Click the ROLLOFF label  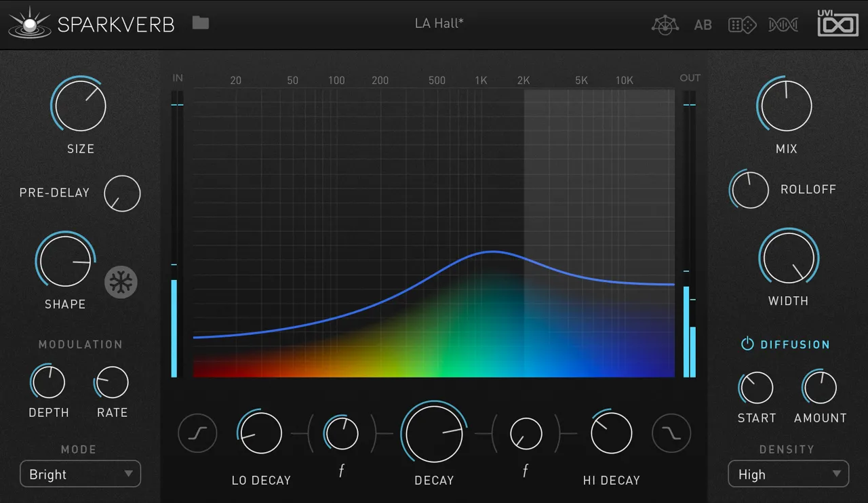(x=808, y=189)
